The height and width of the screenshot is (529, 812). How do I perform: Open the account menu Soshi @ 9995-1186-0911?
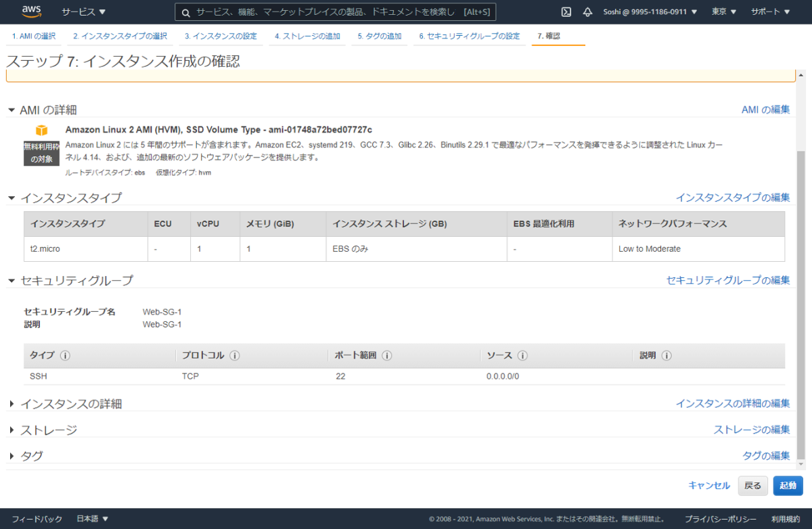tap(650, 11)
